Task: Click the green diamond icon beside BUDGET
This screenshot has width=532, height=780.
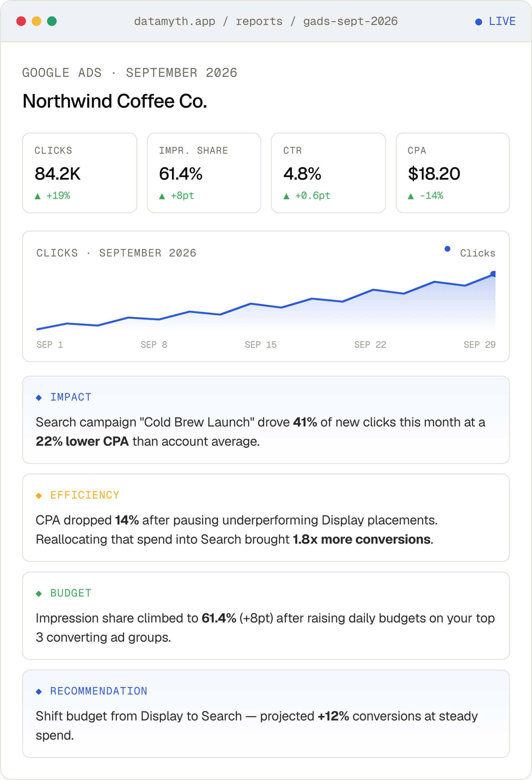Action: pos(39,594)
